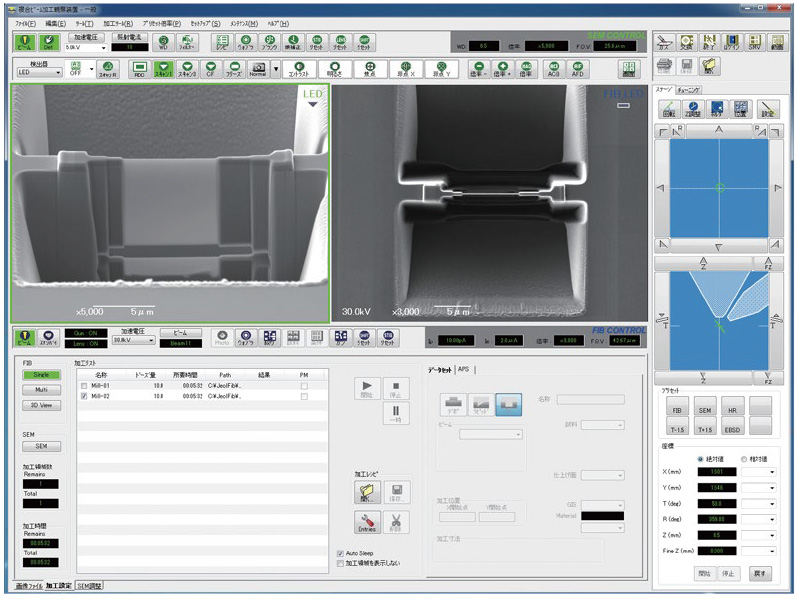
Task: Click the Y (mm) coordinate value field
Action: point(717,488)
